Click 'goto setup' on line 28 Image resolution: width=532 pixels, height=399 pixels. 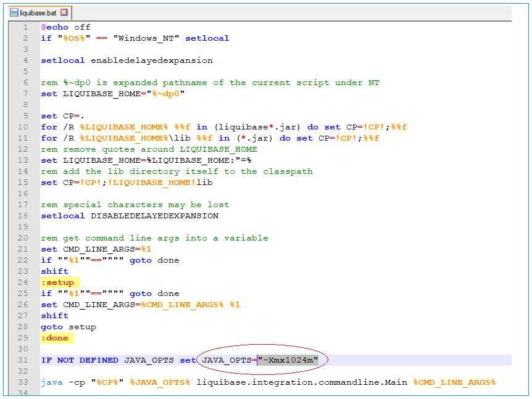[69, 327]
